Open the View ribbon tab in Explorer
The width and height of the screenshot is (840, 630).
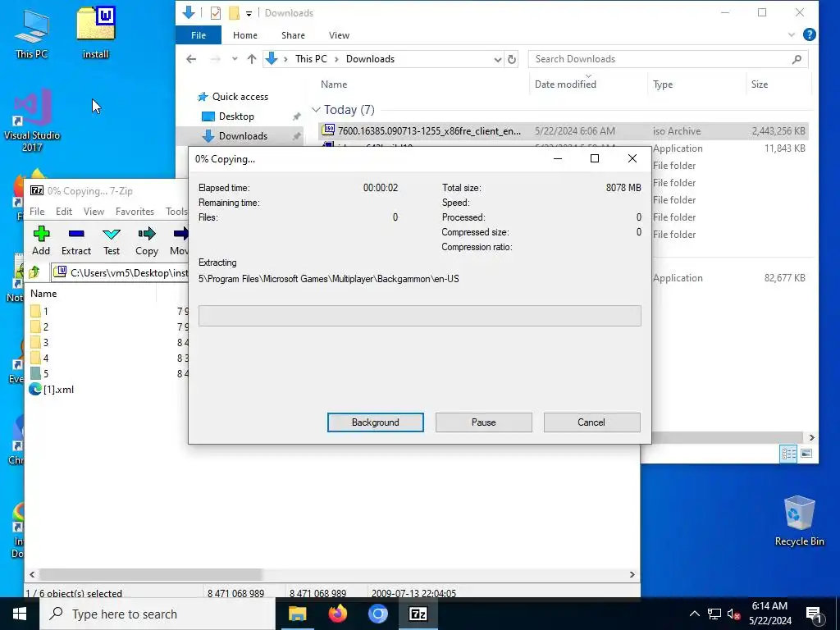click(339, 35)
